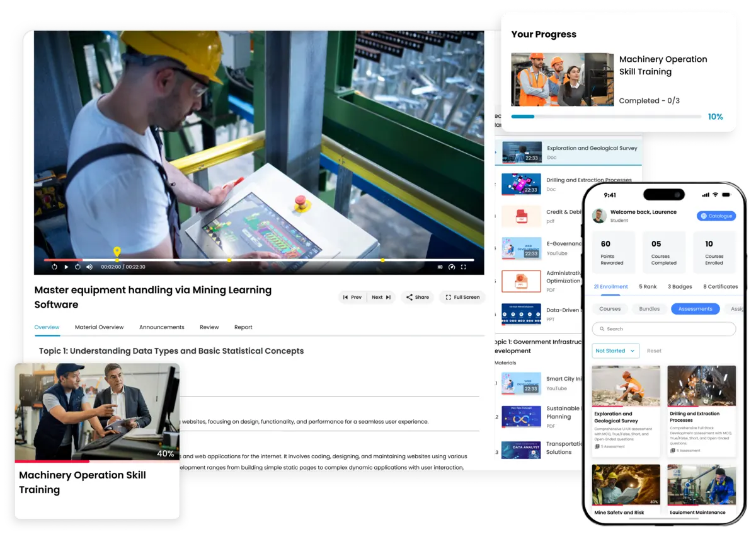Click the Full Screen button beside Share
756x534 pixels.
462,297
